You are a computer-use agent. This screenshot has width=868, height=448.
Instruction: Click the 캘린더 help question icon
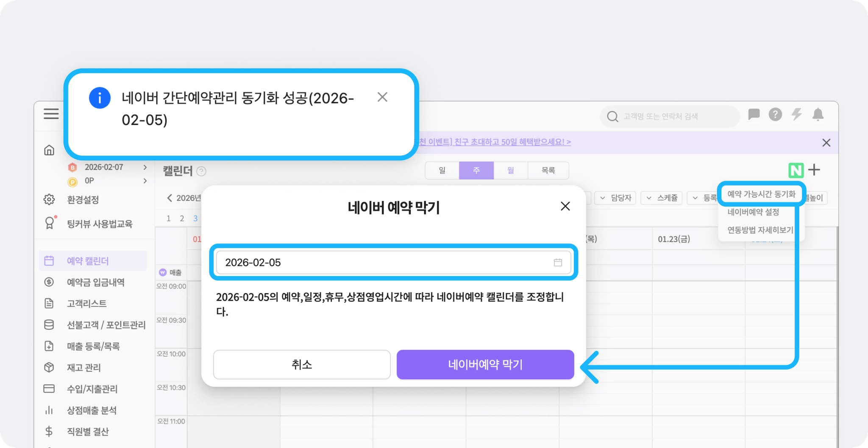coord(201,171)
